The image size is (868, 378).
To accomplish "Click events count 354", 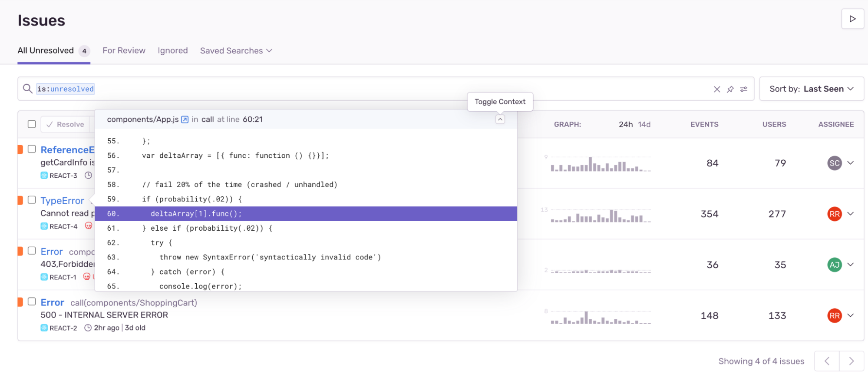I will pos(710,214).
